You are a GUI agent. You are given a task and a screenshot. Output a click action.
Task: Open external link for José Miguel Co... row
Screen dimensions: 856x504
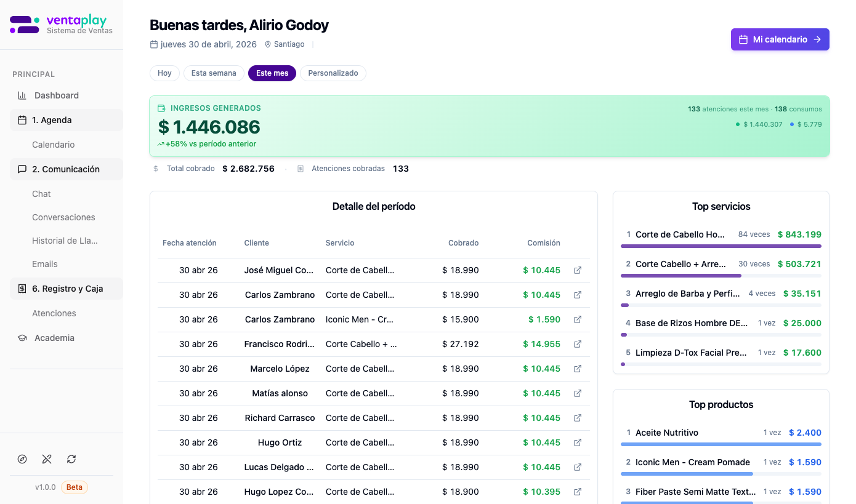tap(578, 270)
